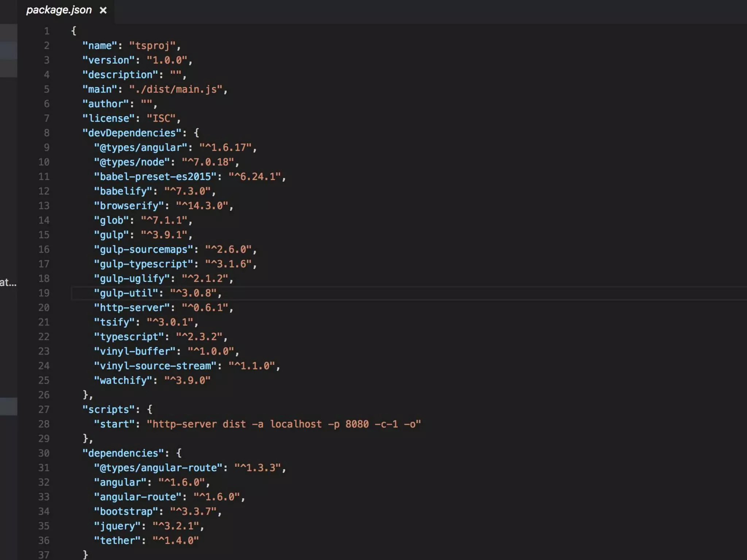Click line number 30 in the gutter

click(x=44, y=453)
